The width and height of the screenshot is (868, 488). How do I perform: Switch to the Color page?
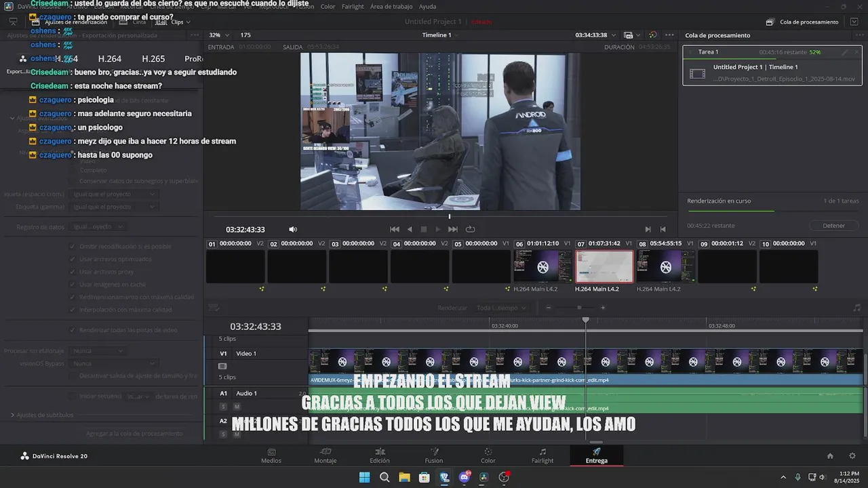(488, 455)
